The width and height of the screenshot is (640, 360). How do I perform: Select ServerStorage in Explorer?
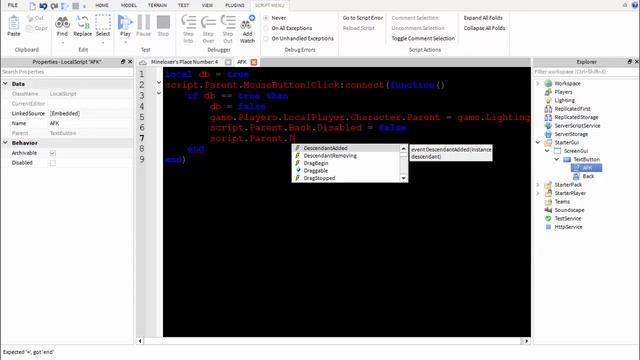(571, 134)
